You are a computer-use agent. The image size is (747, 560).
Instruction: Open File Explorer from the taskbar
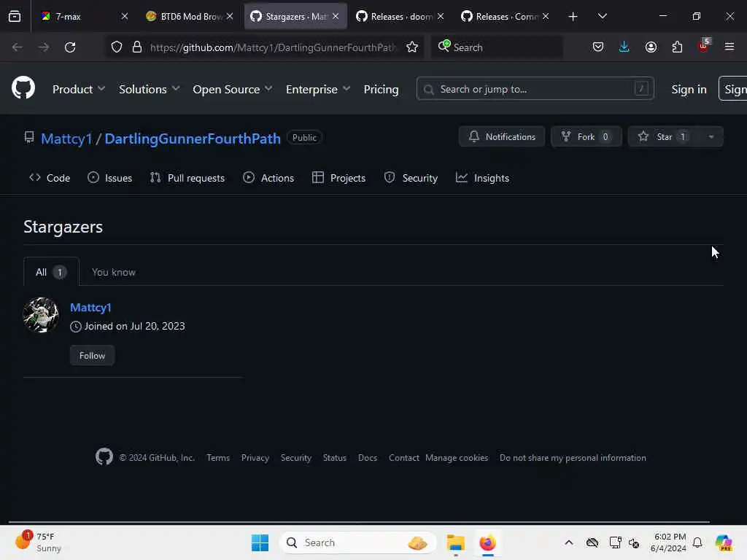(x=455, y=542)
